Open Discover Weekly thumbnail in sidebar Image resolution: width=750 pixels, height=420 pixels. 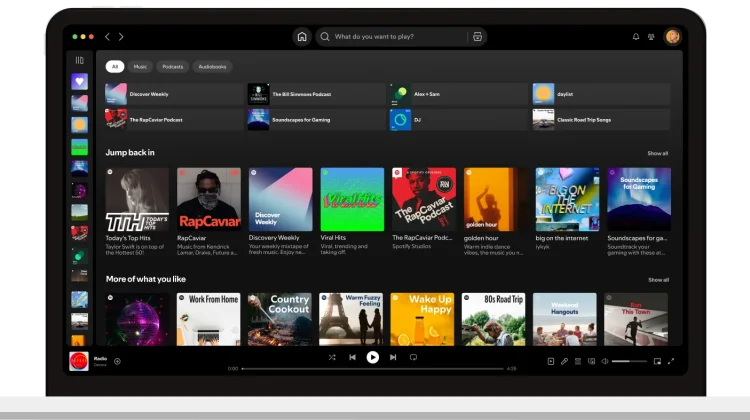(79, 103)
